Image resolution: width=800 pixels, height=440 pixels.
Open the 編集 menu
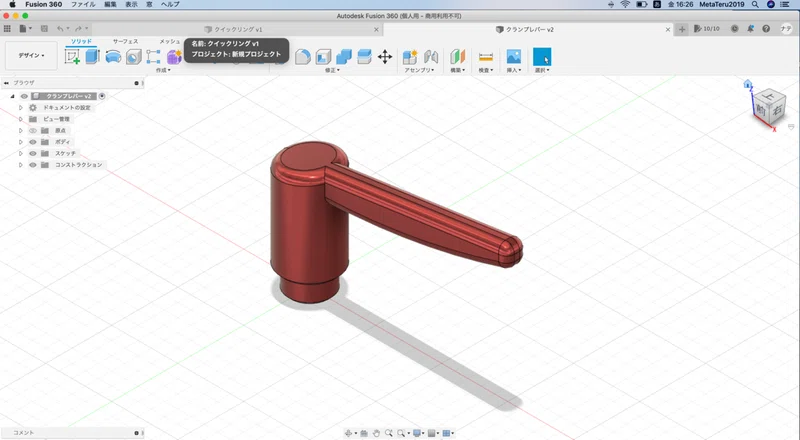click(x=110, y=4)
